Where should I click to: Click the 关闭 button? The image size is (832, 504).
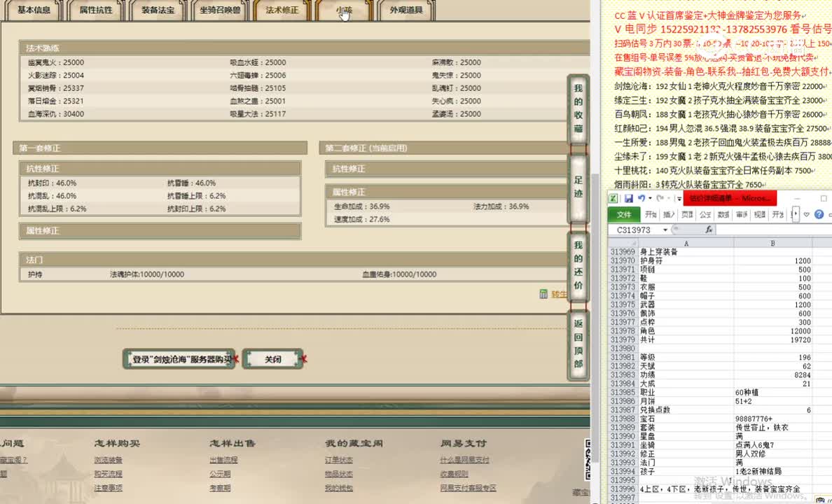tap(273, 358)
